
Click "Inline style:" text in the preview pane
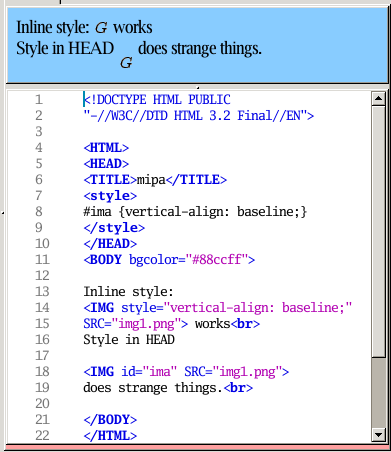pos(53,27)
